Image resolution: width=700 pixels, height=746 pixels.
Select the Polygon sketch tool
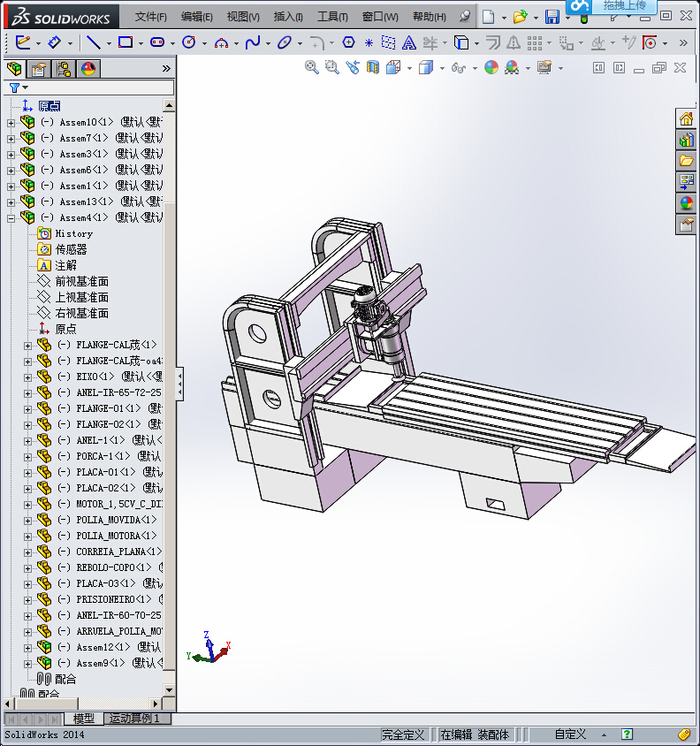(x=349, y=42)
